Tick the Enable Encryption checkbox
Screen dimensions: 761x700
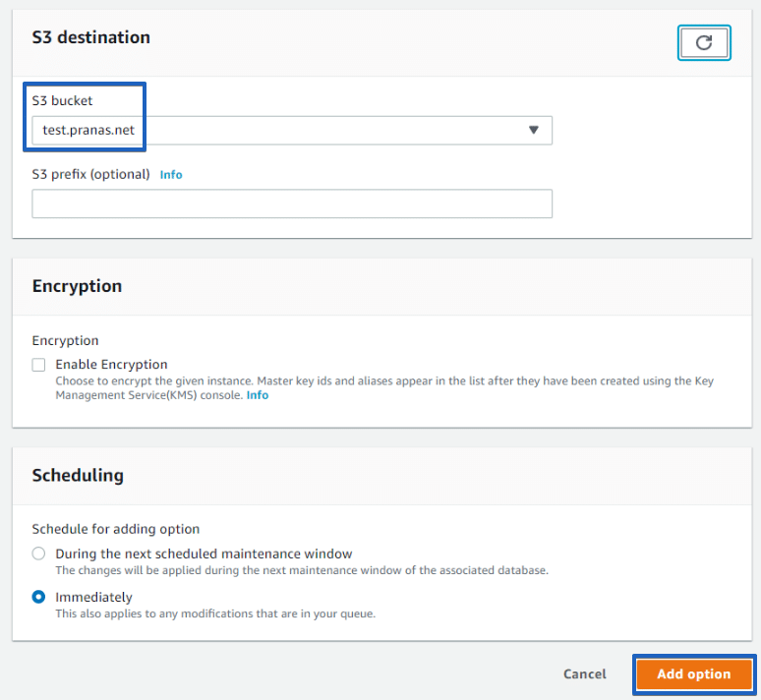pos(39,365)
